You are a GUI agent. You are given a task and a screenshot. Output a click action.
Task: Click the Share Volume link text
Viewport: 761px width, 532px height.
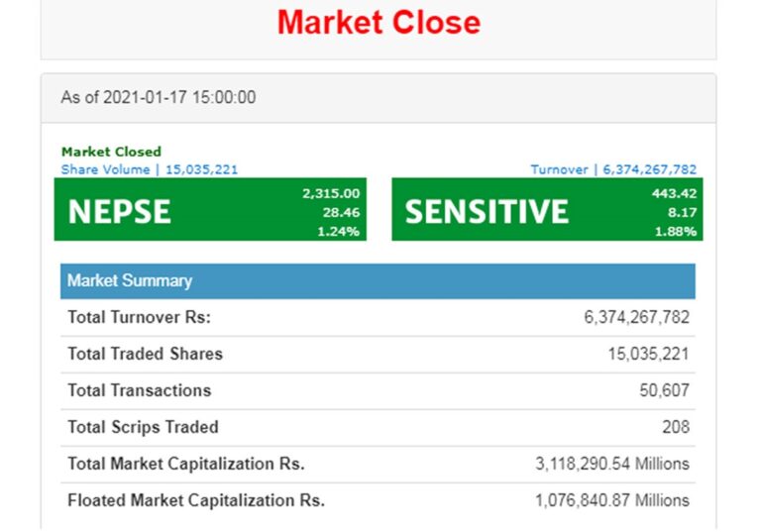tap(150, 169)
